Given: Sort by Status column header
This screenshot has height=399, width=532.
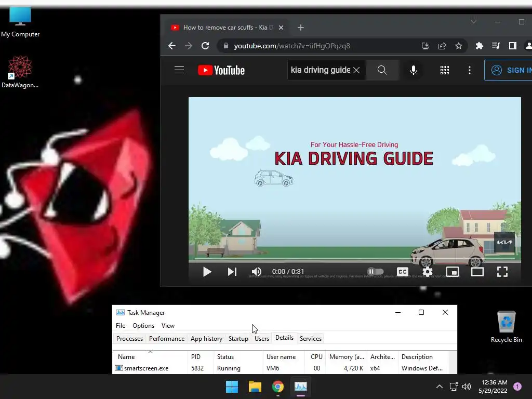Looking at the screenshot, I should (x=238, y=356).
